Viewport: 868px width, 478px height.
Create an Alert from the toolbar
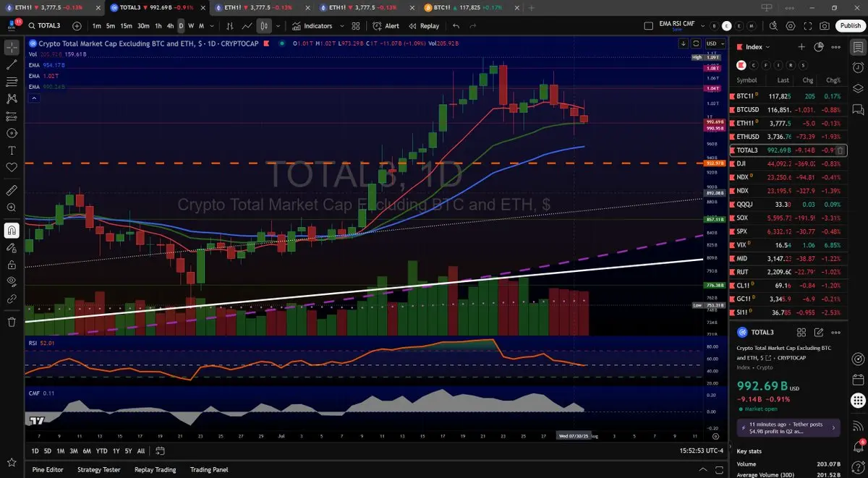tap(386, 26)
